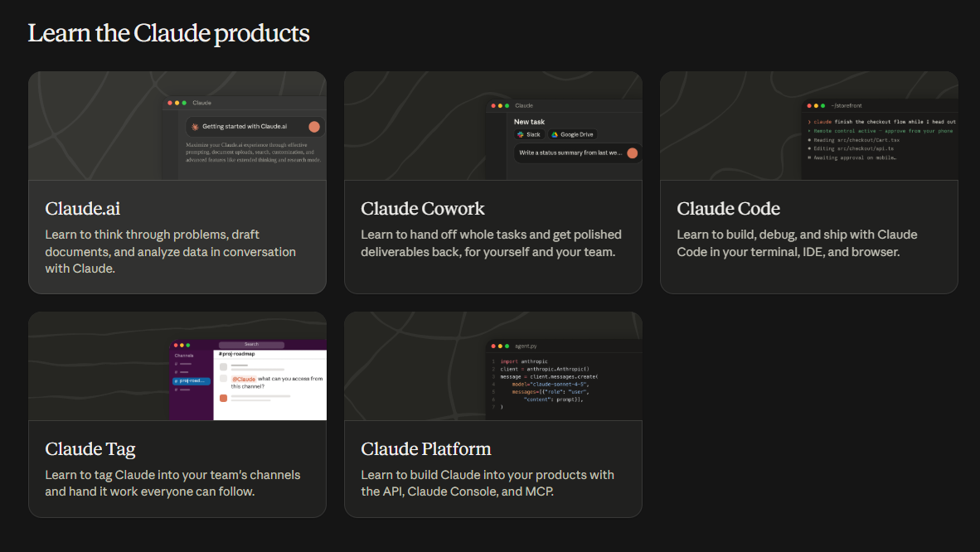This screenshot has height=552, width=980.
Task: Select the Google Drive chip in the Cowork preview
Action: tap(573, 134)
